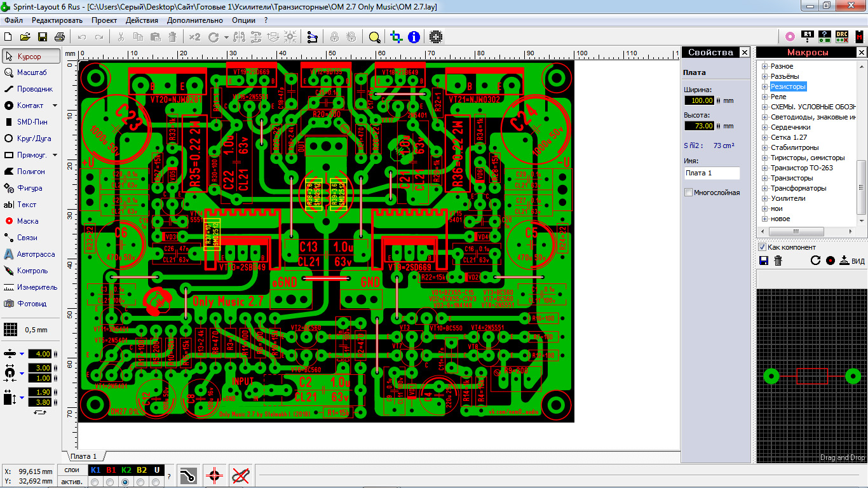Viewport: 868px width, 488px height.
Task: Select the Измеритель measuring tool
Action: coord(29,287)
